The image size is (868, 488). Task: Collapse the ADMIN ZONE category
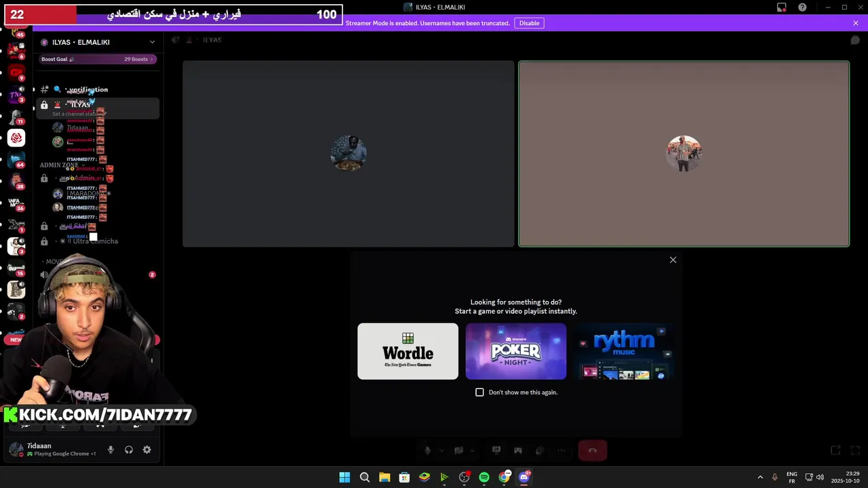[62, 165]
